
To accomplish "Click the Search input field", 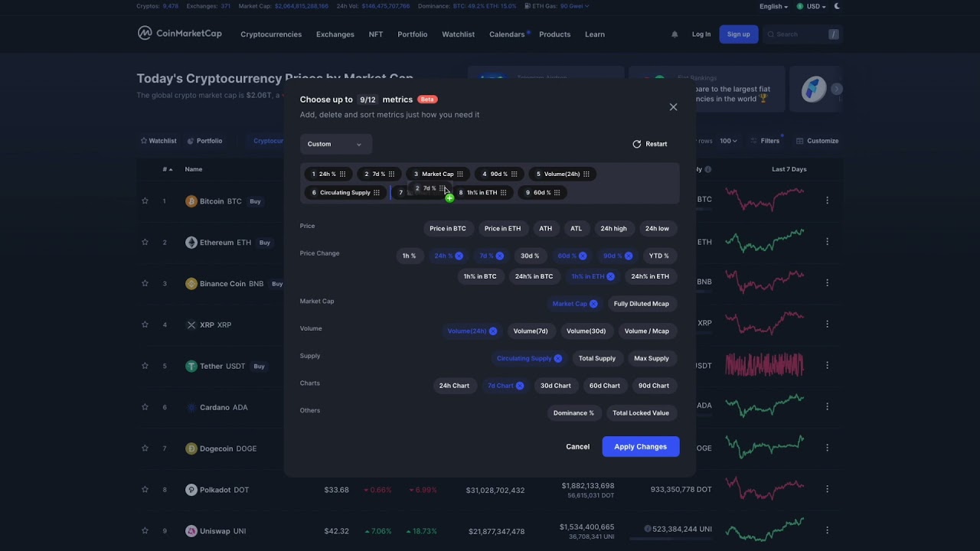I will point(802,34).
